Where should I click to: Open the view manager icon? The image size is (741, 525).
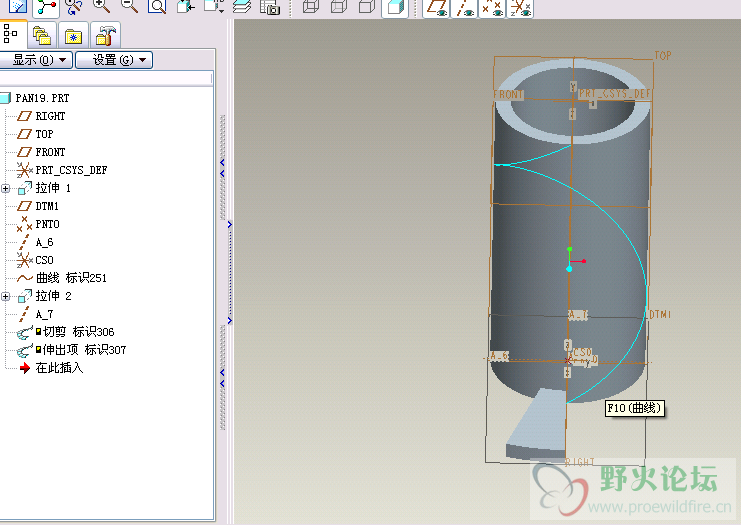tap(270, 7)
